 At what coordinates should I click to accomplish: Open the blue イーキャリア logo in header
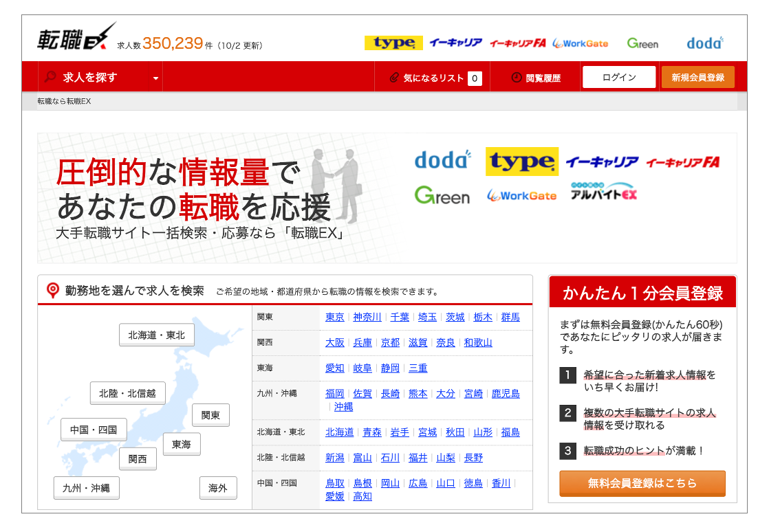pyautogui.click(x=455, y=43)
